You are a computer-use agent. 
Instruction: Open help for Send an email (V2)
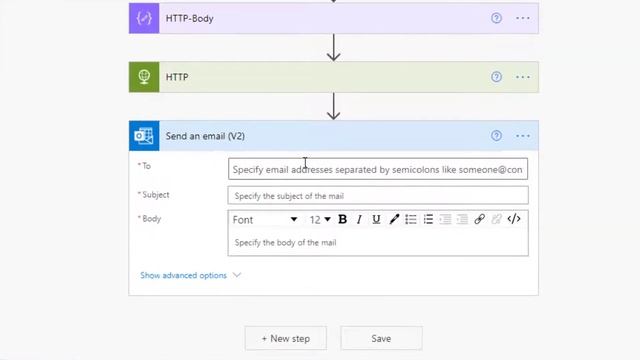tap(496, 136)
